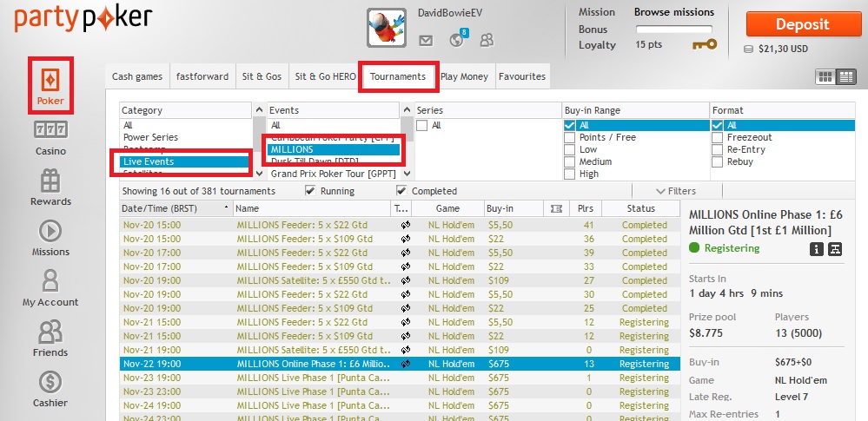This screenshot has width=868, height=421.
Task: Check the Medium buy-in filter
Action: click(569, 162)
